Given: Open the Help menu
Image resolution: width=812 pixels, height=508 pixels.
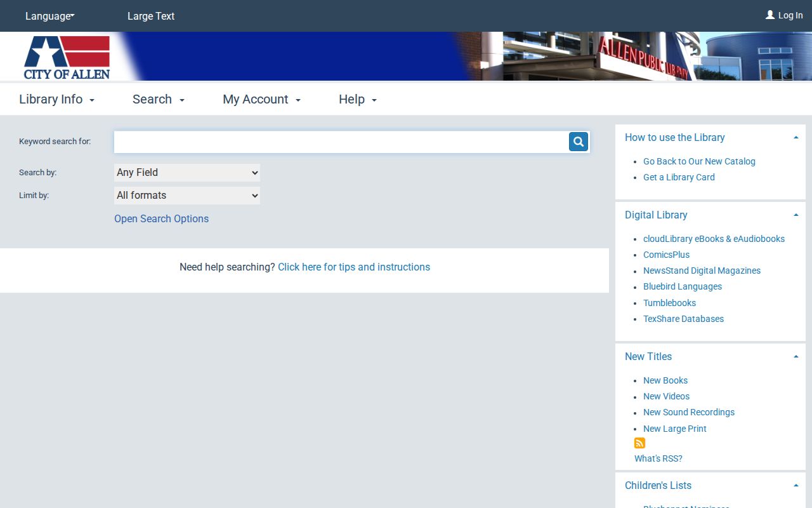Looking at the screenshot, I should coord(358,100).
